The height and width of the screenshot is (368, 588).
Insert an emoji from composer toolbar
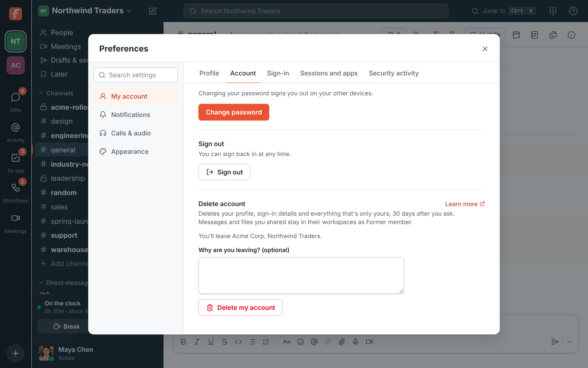pos(300,342)
